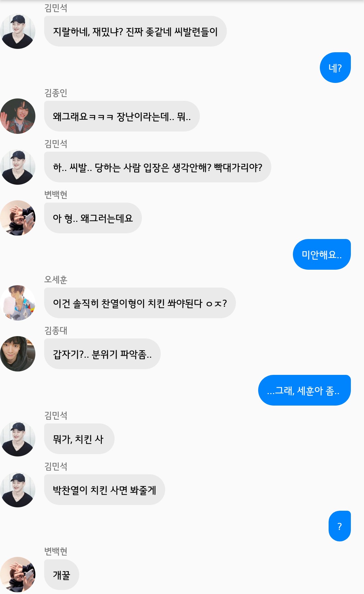
Task: Tap 변백현's avatar next to "개꿀"
Action: tap(18, 574)
